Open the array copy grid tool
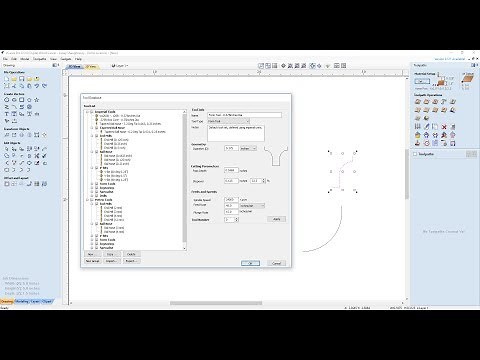This screenshot has width=480, height=360. (x=37, y=184)
